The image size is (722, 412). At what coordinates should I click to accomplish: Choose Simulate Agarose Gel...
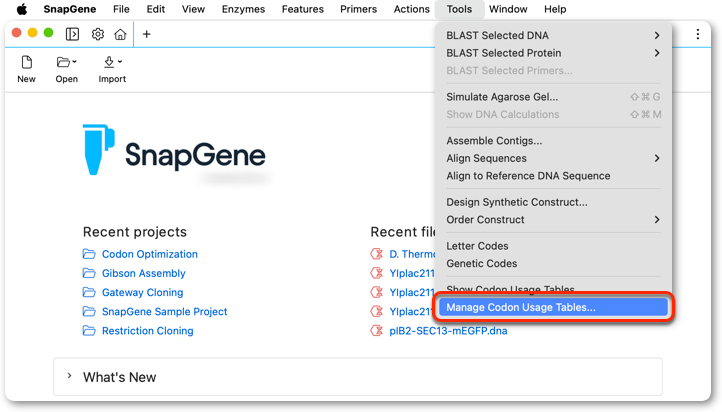click(553, 97)
